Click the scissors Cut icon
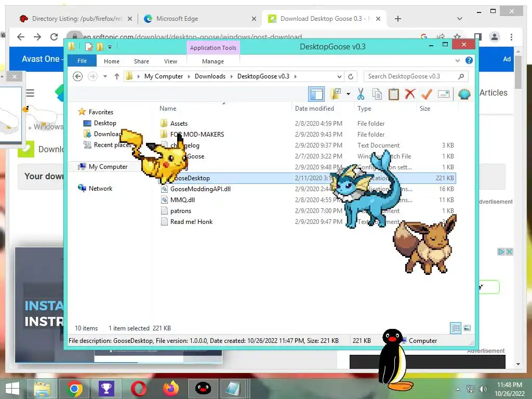Screen dimensions: 532x399 point(361,94)
